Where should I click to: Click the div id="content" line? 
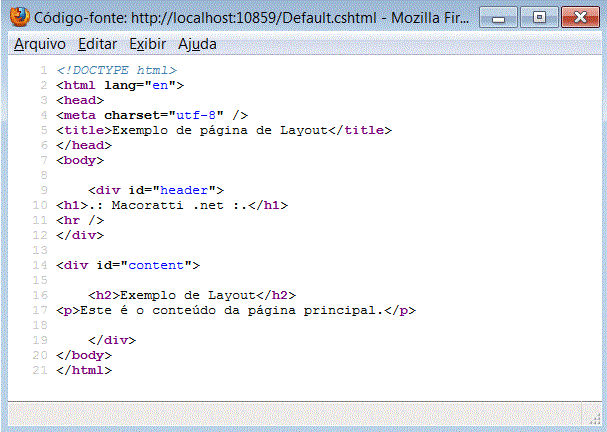click(x=128, y=266)
